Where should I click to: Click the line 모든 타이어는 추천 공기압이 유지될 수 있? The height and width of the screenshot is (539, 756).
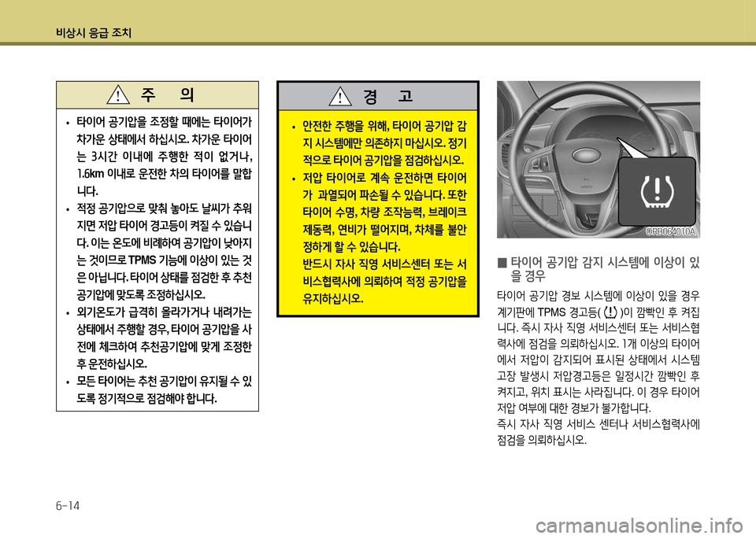[164, 382]
